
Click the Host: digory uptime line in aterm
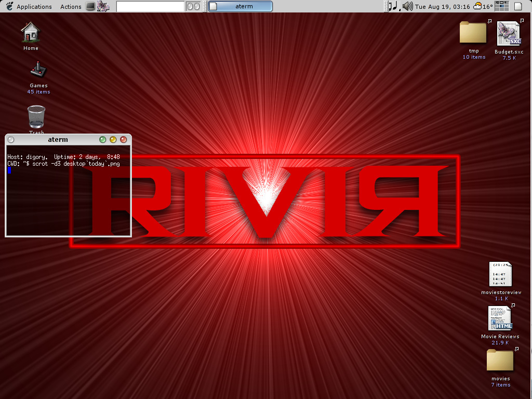pyautogui.click(x=63, y=157)
